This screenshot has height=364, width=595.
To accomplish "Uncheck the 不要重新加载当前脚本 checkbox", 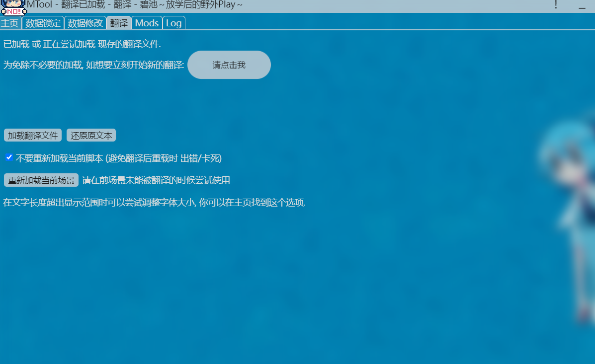I will [x=9, y=157].
